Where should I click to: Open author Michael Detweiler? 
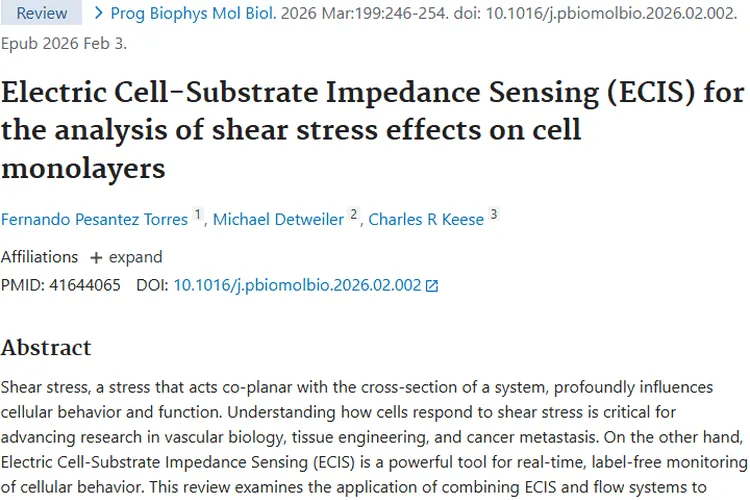[280, 219]
